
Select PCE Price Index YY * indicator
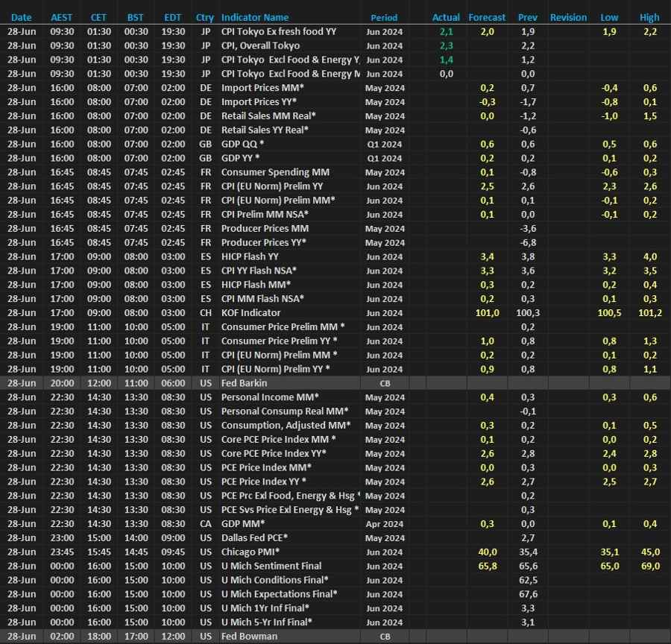coord(264,482)
